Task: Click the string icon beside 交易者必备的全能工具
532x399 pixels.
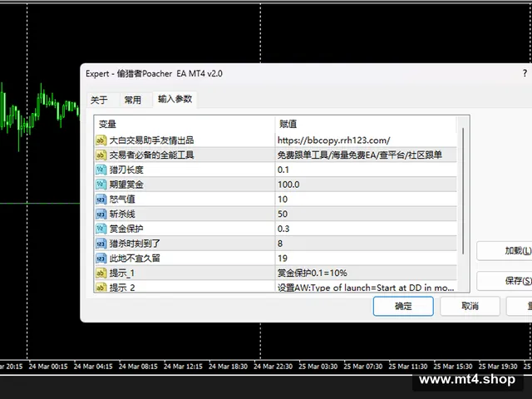Action: (x=101, y=155)
